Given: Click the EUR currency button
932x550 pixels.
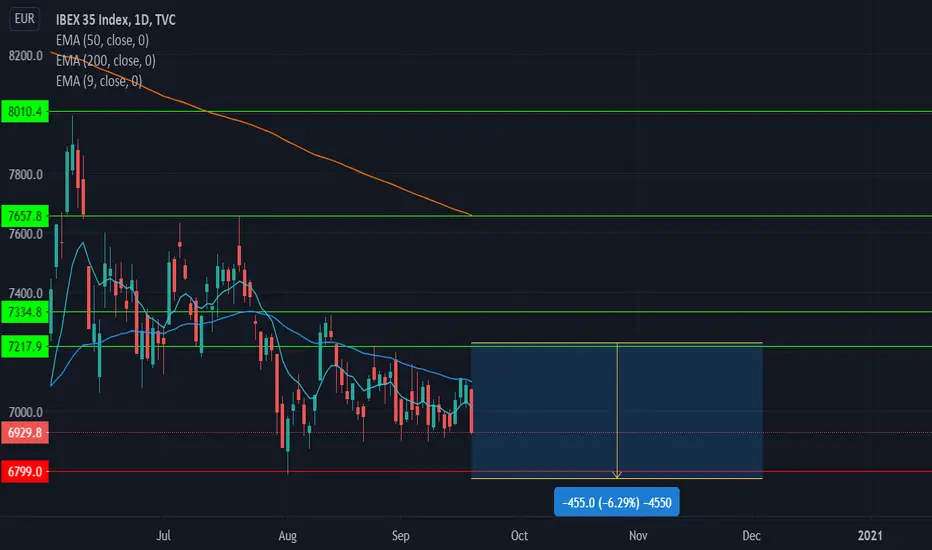Looking at the screenshot, I should click(24, 19).
